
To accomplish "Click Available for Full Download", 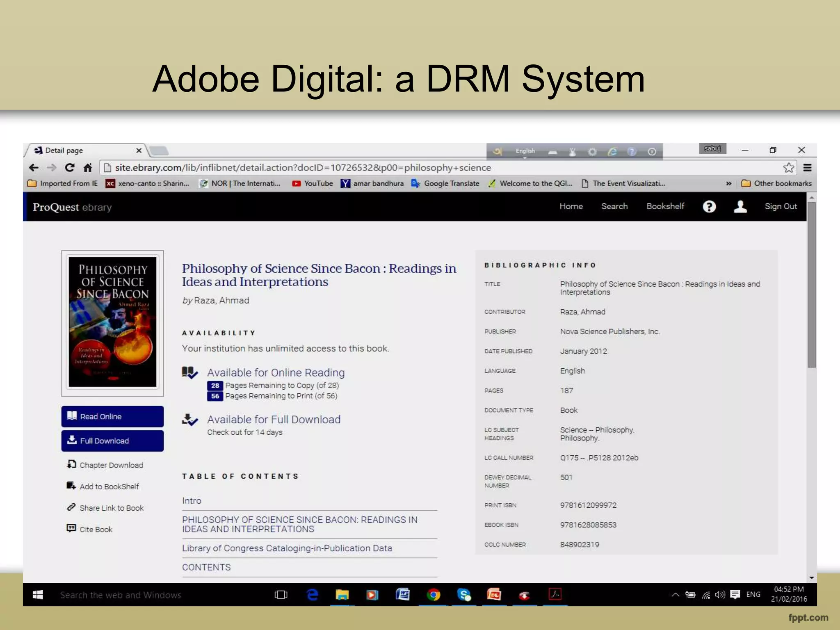I will coord(274,419).
